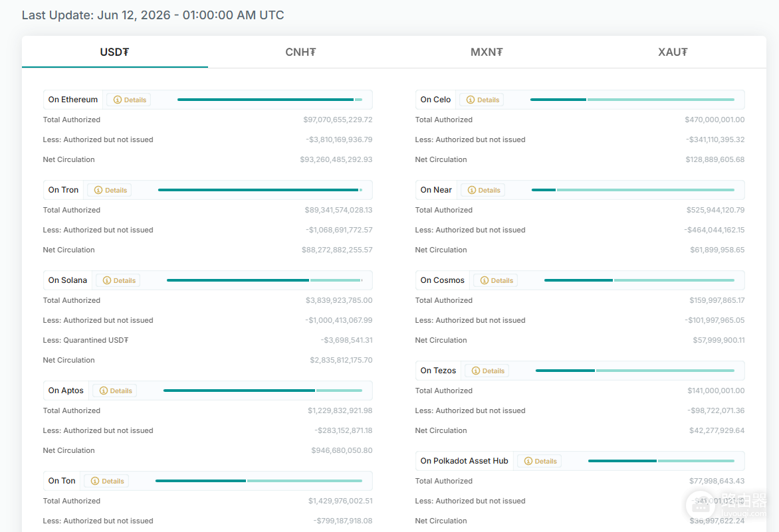Viewport: 779px width, 532px height.
Task: Open Details for On Near
Action: 483,190
